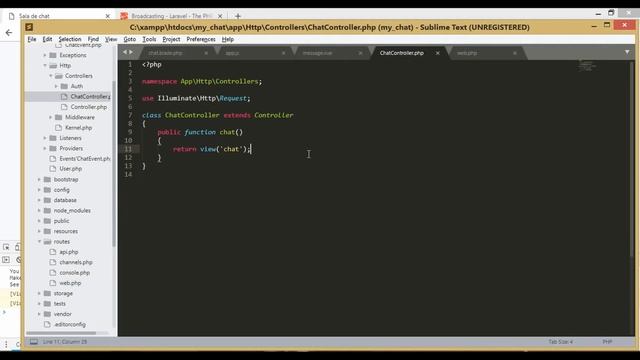Switch to the chat.blade.php tab
The height and width of the screenshot is (360, 640).
(165, 53)
